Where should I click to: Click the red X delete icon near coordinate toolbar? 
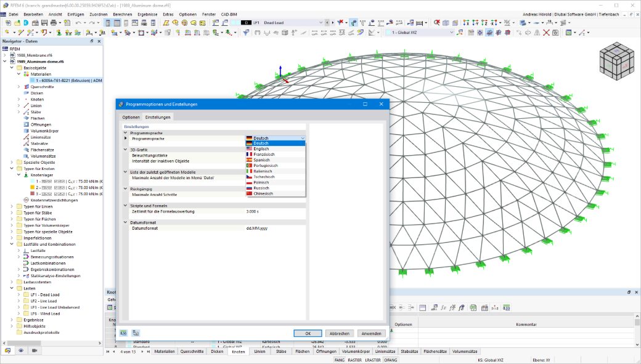point(546,32)
